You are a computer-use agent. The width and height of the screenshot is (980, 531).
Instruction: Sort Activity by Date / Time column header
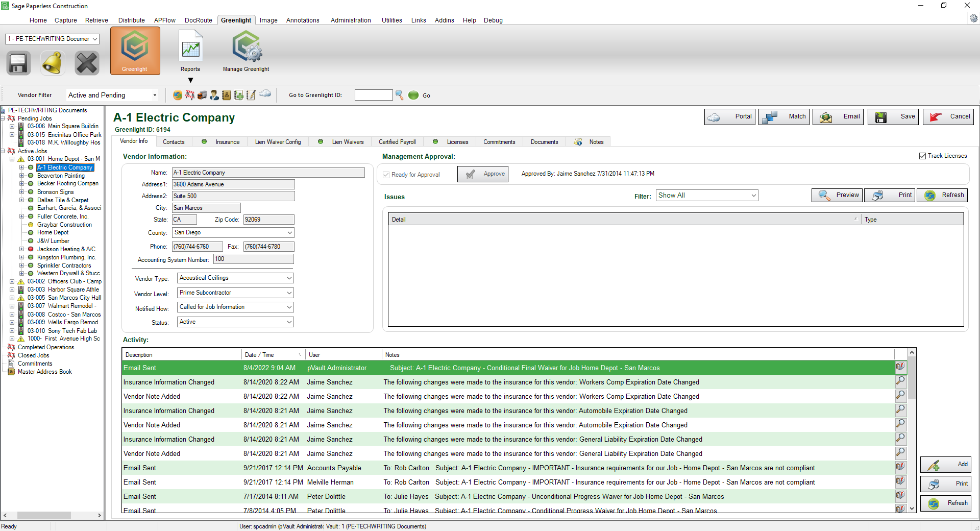274,355
